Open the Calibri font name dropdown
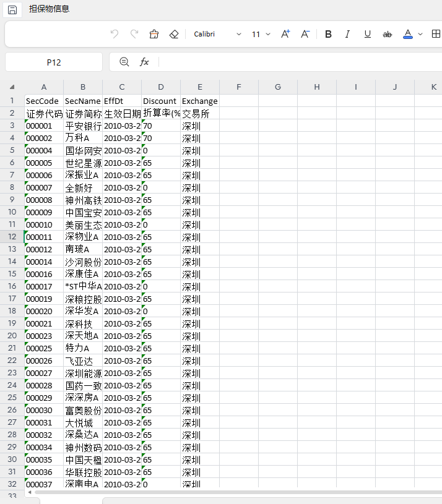 click(x=217, y=34)
